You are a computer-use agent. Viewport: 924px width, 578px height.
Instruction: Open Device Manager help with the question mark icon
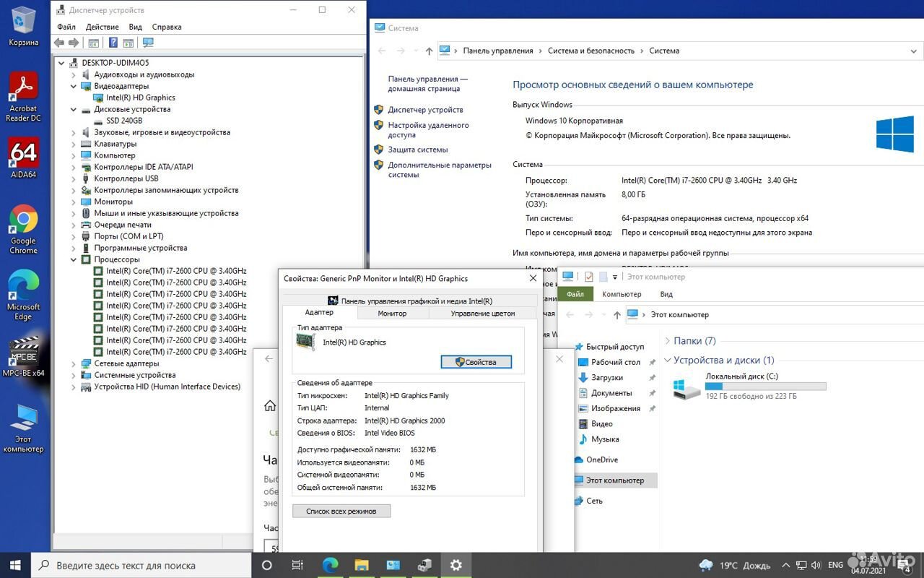pyautogui.click(x=113, y=43)
